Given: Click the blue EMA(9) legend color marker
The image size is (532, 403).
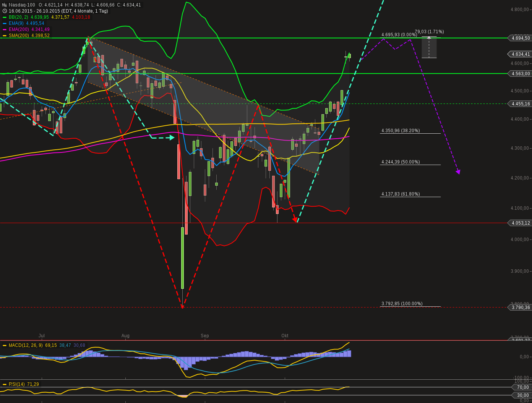Looking at the screenshot, I should (5, 23).
